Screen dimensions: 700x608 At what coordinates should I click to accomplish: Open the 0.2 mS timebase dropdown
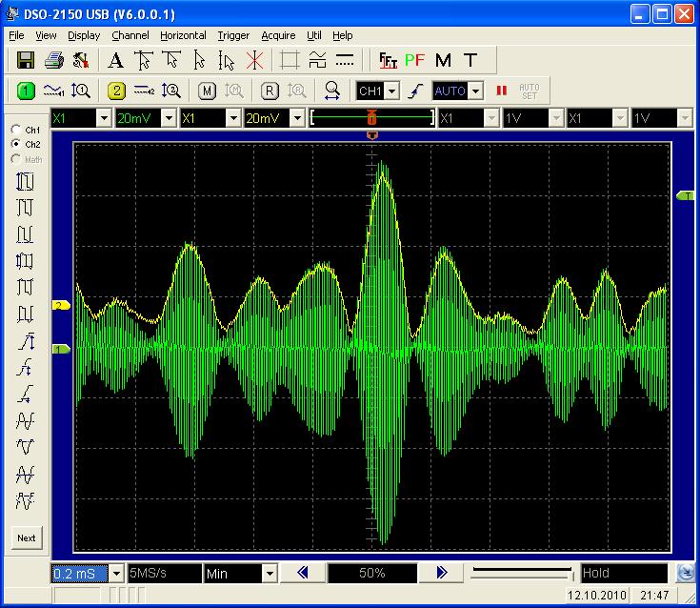117,574
